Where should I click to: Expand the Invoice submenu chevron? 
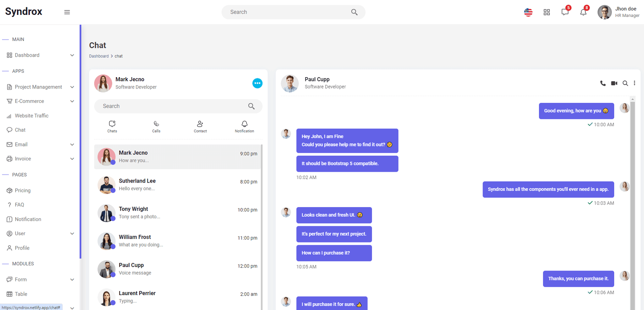click(72, 159)
